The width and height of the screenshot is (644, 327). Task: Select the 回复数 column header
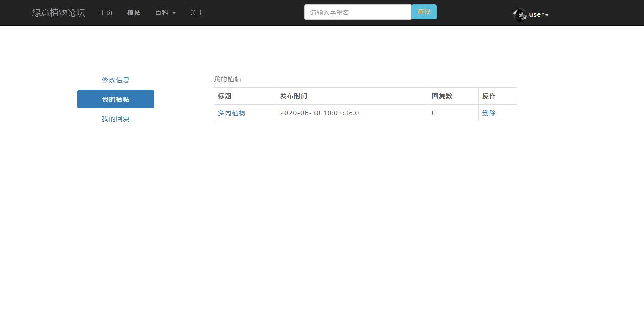(442, 96)
